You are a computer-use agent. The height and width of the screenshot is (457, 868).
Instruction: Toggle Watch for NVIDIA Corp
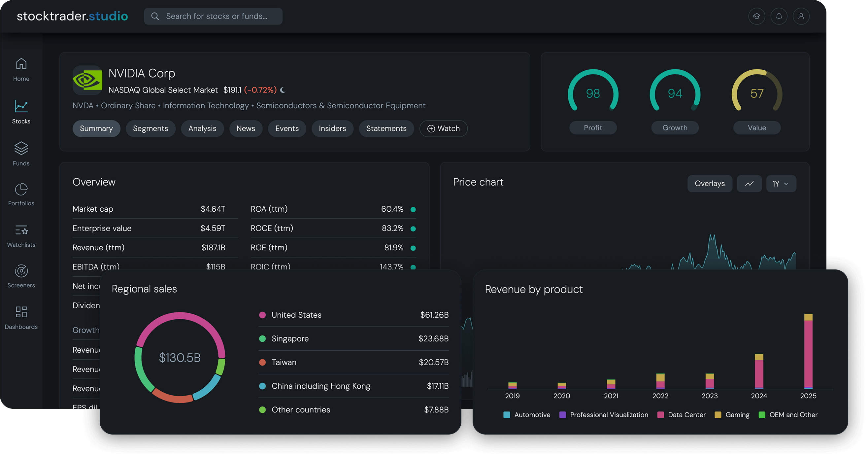coord(443,128)
